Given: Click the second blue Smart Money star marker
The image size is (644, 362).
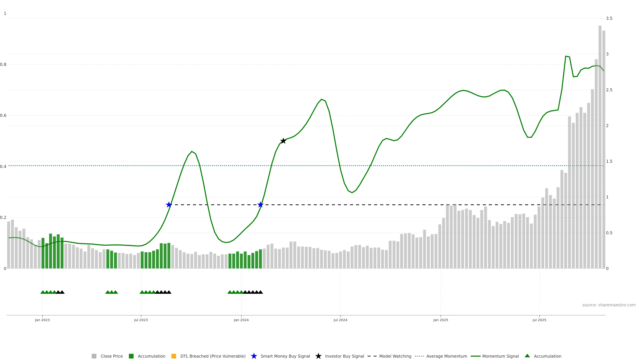Looking at the screenshot, I should click(260, 205).
